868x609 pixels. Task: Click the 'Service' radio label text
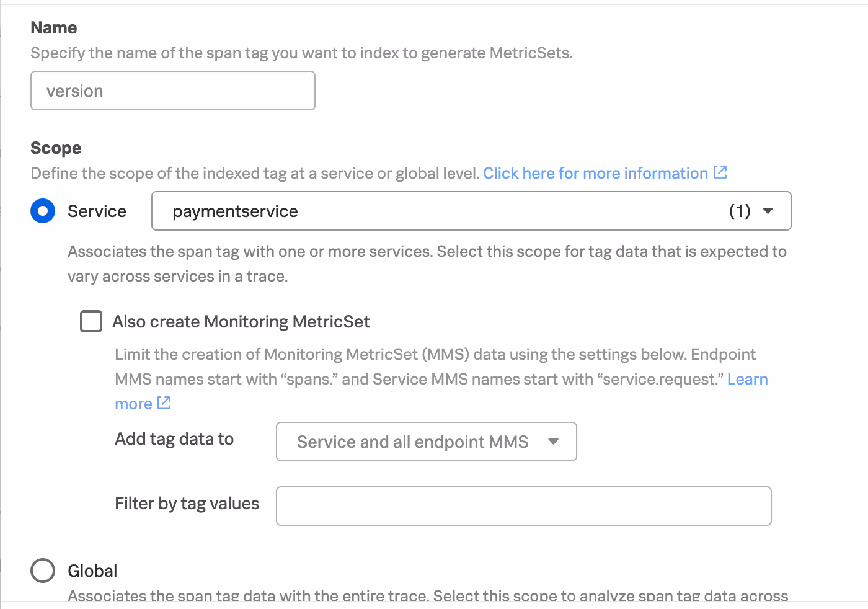[97, 211]
